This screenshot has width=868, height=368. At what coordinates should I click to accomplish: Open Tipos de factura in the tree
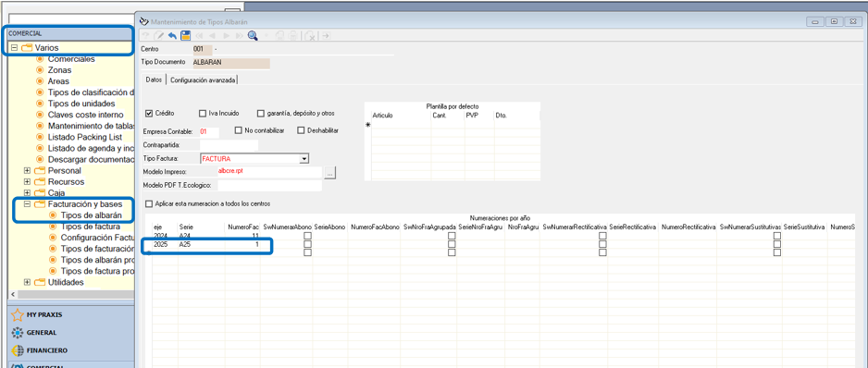pos(91,227)
